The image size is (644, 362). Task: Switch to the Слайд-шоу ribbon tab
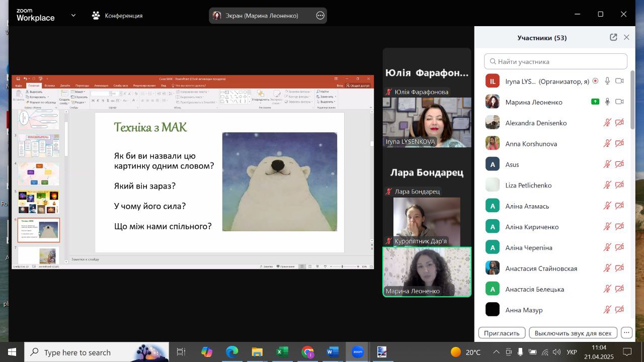point(121,85)
